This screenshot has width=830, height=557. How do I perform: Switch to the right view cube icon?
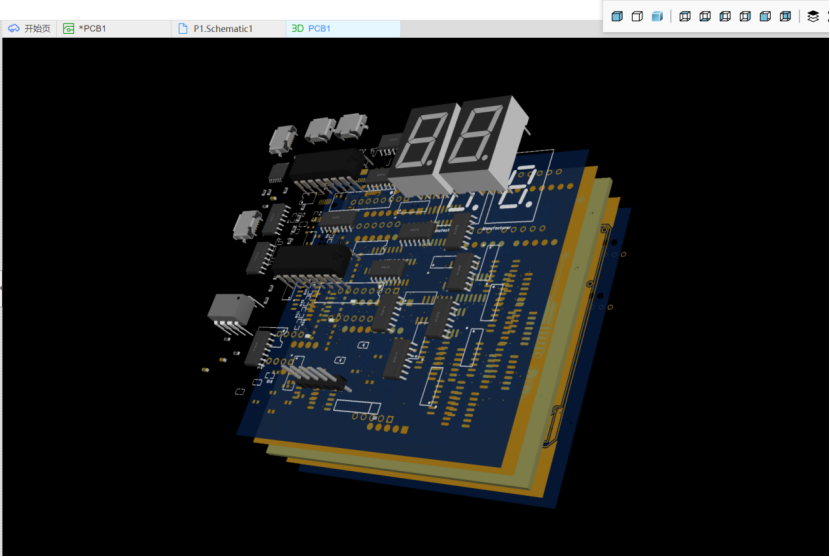(745, 16)
